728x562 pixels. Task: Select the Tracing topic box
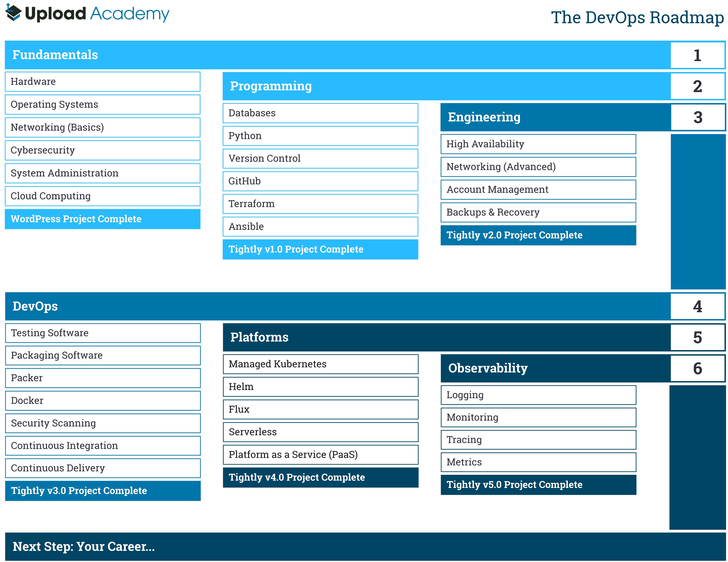pyautogui.click(x=538, y=440)
